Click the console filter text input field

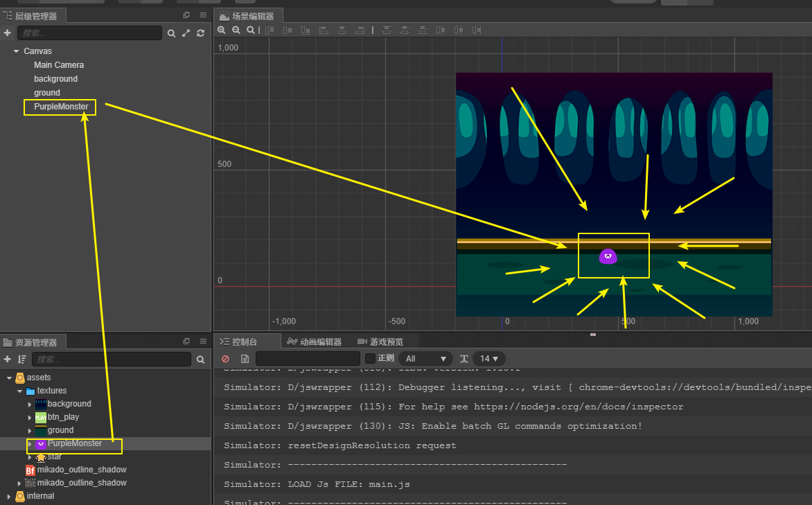tap(308, 359)
